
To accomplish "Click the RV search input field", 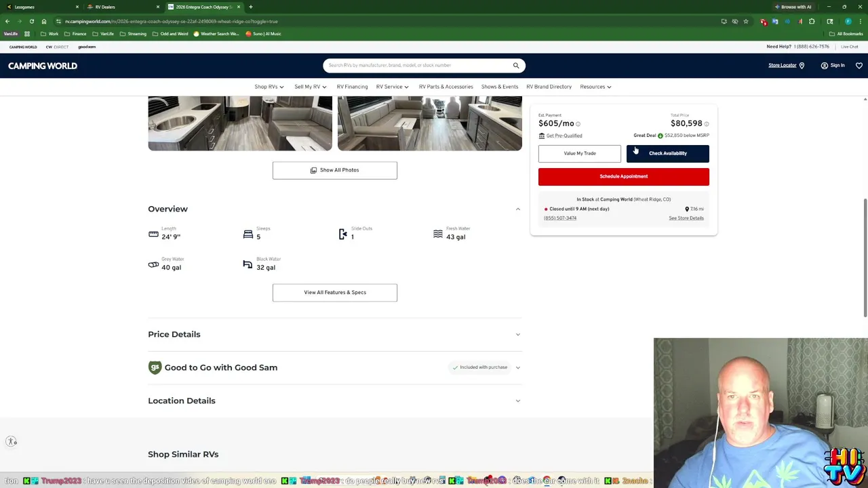I will (417, 66).
